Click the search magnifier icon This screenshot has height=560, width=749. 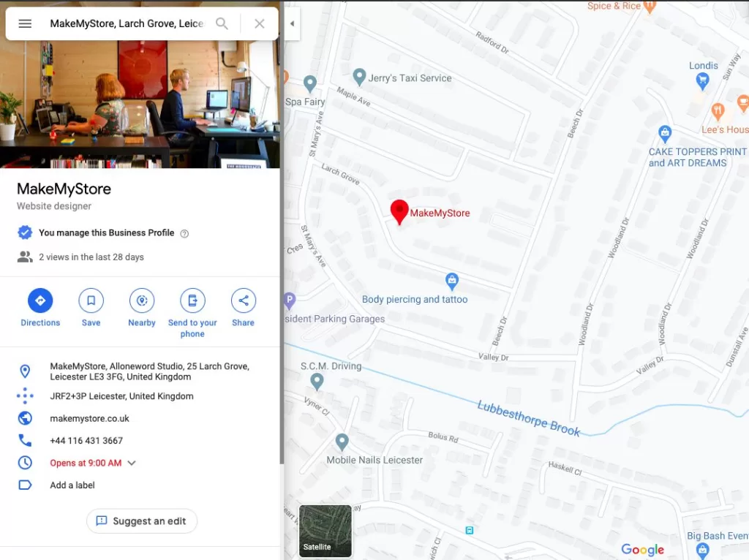pyautogui.click(x=222, y=23)
